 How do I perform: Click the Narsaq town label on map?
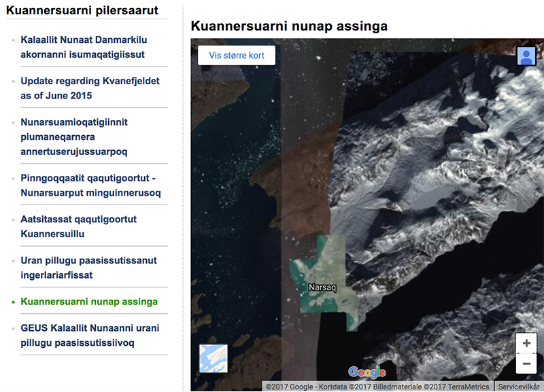click(x=322, y=287)
